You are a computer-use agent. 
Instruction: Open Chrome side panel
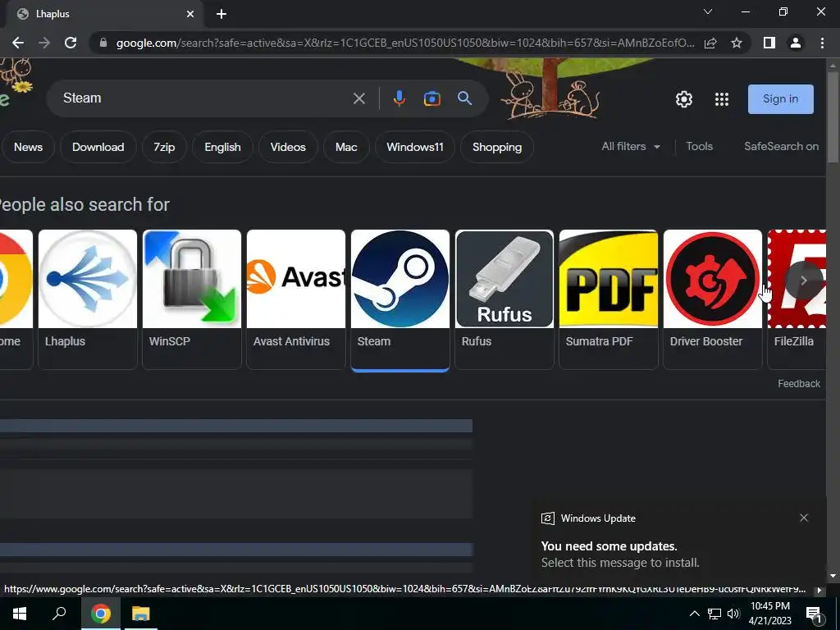[769, 43]
